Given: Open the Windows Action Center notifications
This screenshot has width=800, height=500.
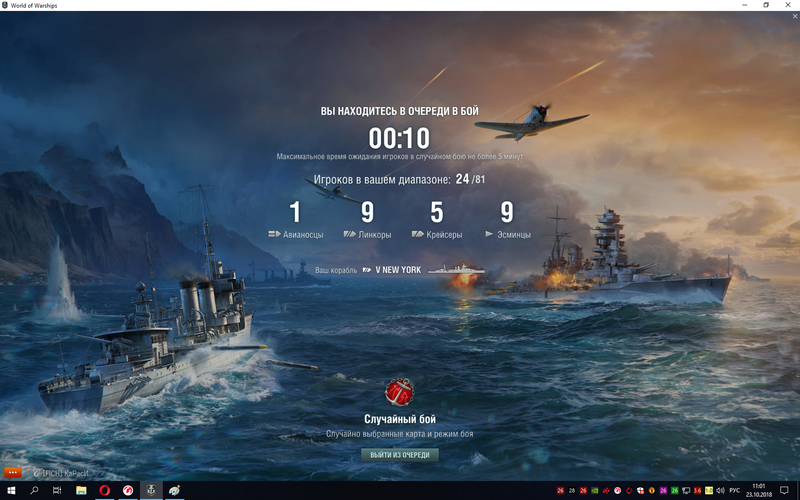Looking at the screenshot, I should (x=785, y=490).
